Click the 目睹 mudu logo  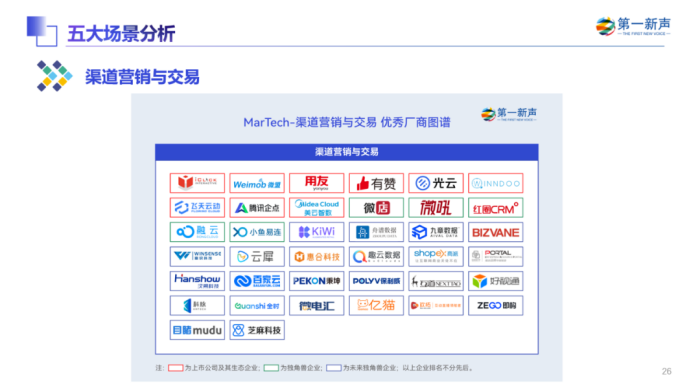point(197,330)
